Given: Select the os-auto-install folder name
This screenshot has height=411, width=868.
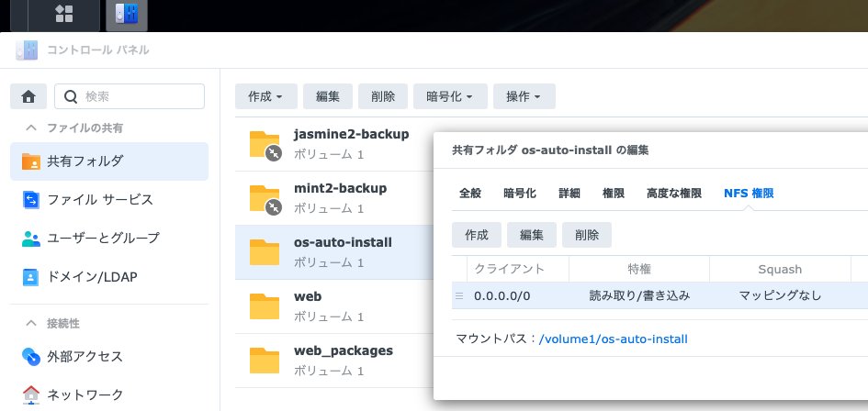Looking at the screenshot, I should click(344, 243).
